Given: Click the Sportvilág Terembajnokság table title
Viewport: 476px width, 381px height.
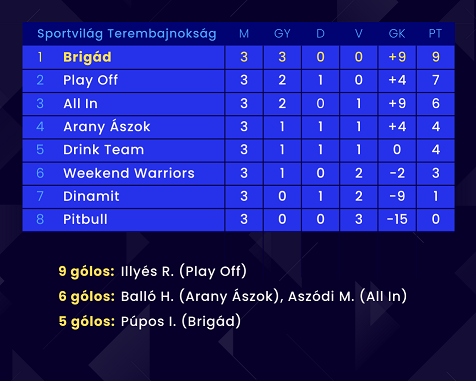Looking at the screenshot, I should (x=127, y=34).
